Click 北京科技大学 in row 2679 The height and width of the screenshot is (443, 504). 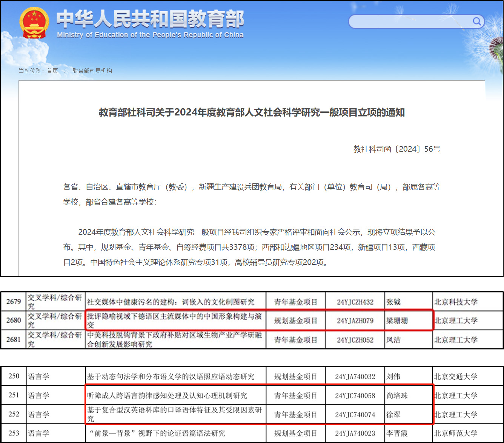(x=456, y=302)
